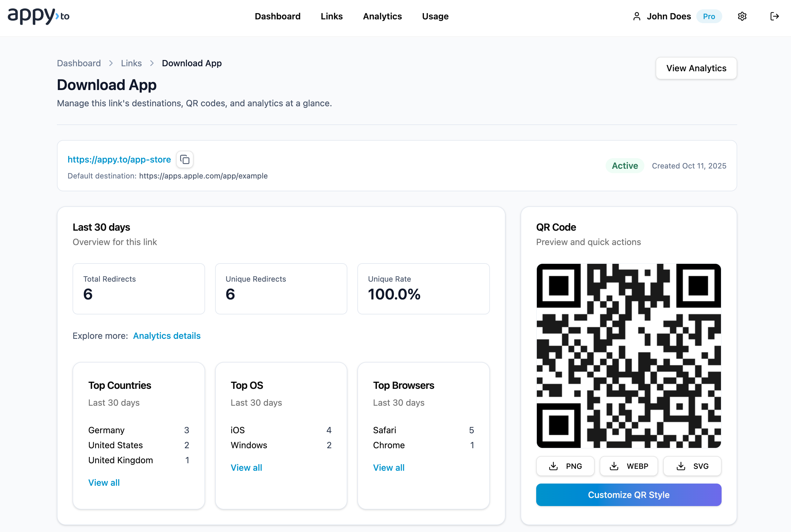
Task: Click the Top OS heading
Action: [x=247, y=385]
